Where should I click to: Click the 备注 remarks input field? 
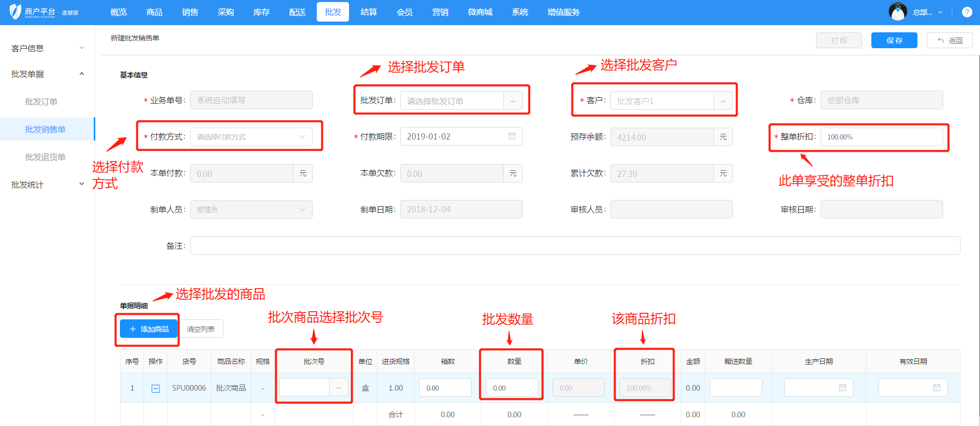[575, 246]
